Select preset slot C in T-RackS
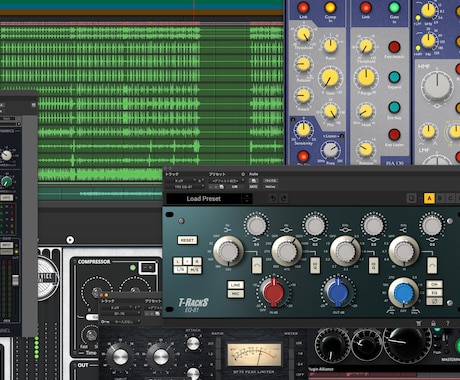Viewport: 460px width, 380px height. pyautogui.click(x=450, y=198)
